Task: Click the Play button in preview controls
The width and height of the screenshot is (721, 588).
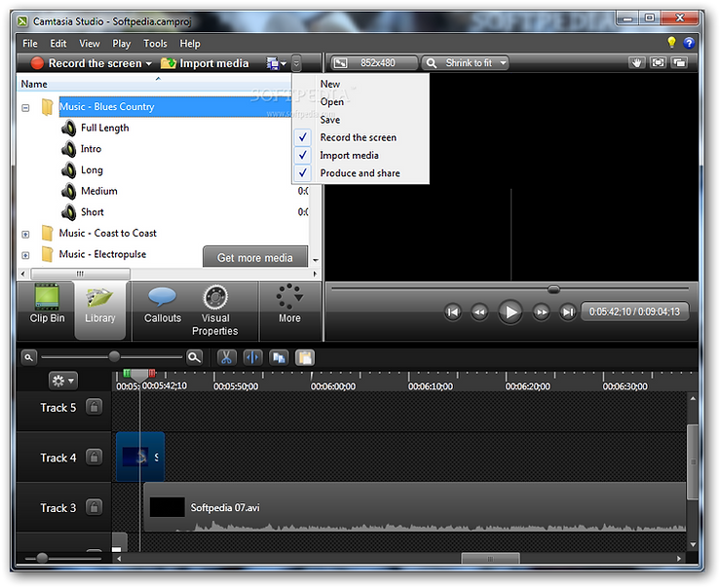Action: point(511,312)
